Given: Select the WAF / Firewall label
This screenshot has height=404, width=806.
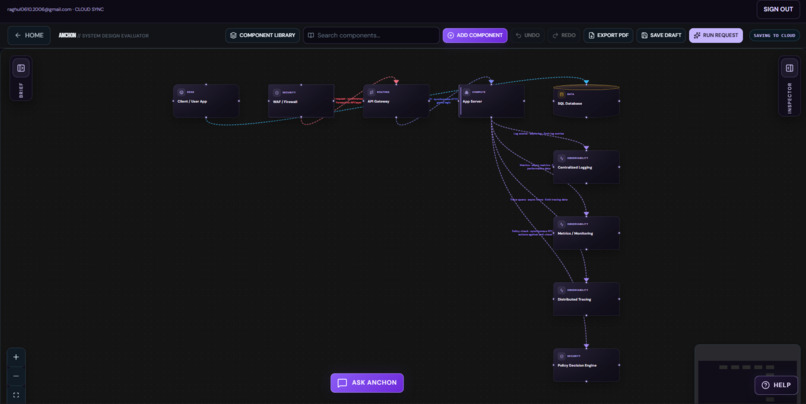Looking at the screenshot, I should coord(285,102).
